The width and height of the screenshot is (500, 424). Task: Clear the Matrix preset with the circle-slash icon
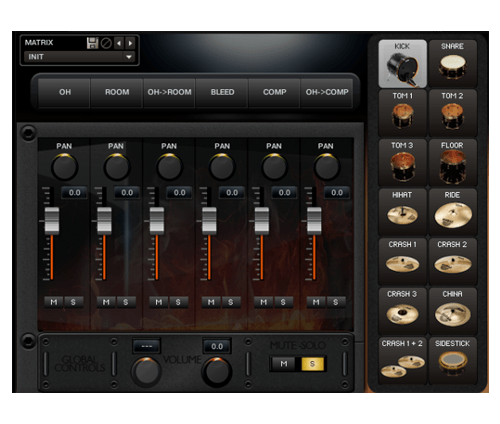[x=106, y=43]
